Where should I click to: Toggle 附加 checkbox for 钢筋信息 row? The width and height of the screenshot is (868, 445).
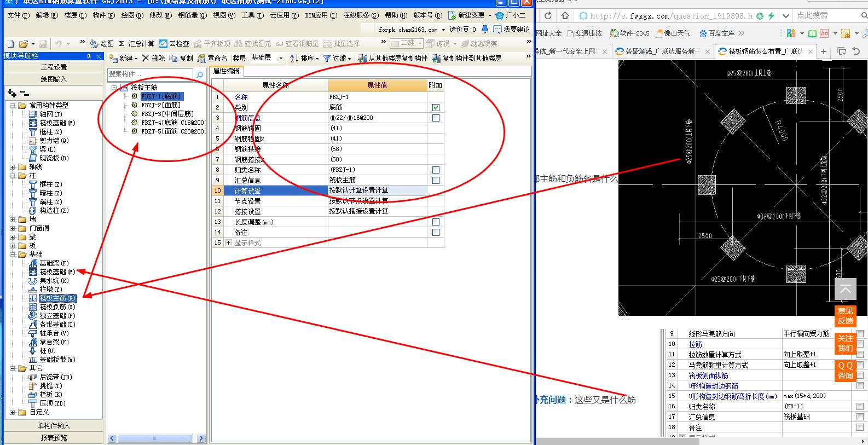(x=436, y=118)
